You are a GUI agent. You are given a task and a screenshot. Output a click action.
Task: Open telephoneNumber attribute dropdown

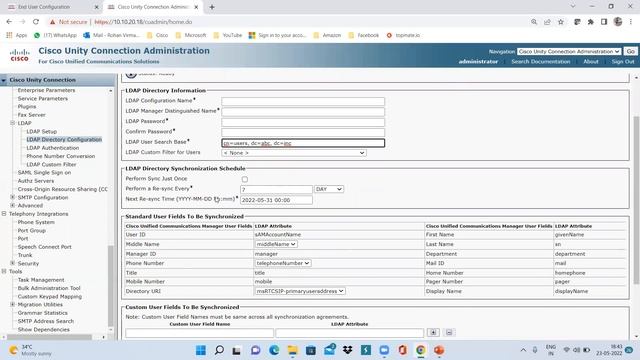pos(283,263)
